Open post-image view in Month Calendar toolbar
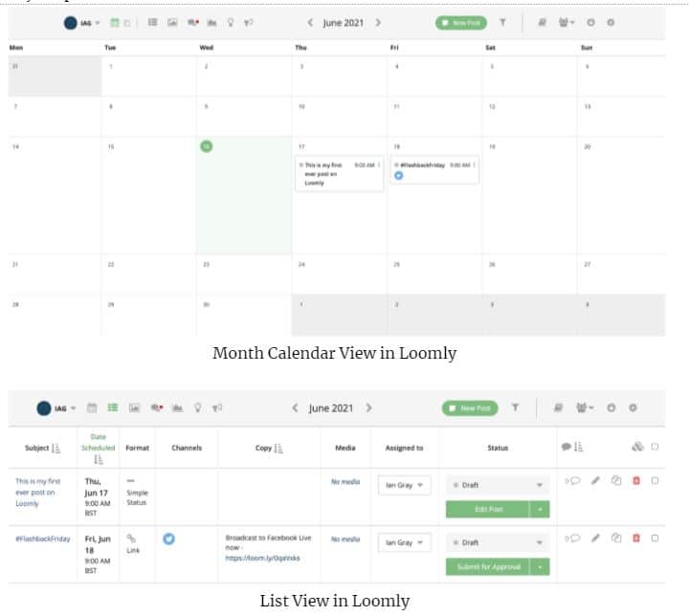This screenshot has width=689, height=616. (172, 22)
